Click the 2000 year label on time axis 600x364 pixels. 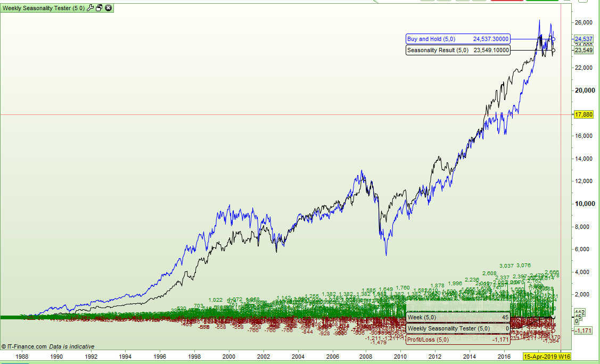[x=229, y=357]
